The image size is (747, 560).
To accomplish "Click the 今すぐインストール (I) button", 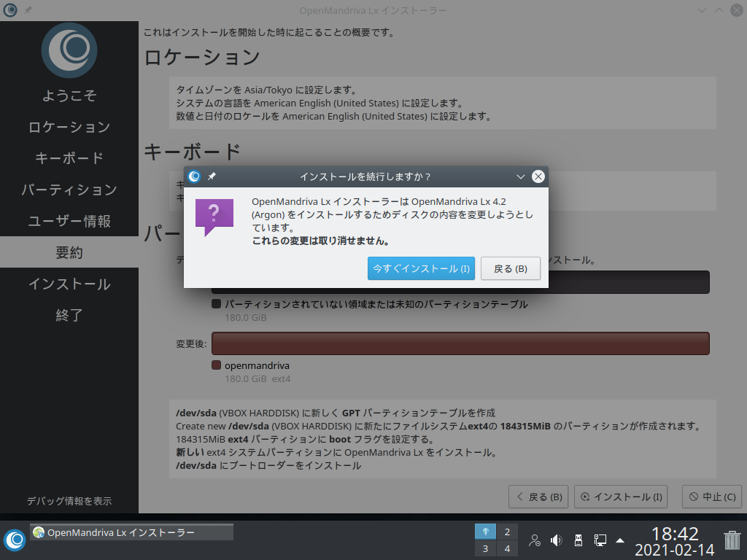I will [x=421, y=268].
